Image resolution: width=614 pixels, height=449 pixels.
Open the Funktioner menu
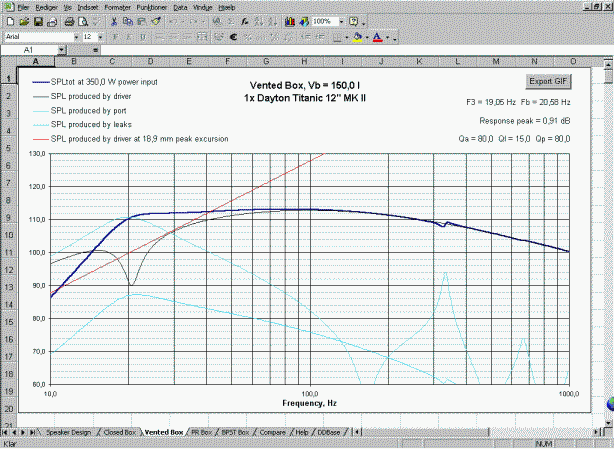(x=152, y=7)
